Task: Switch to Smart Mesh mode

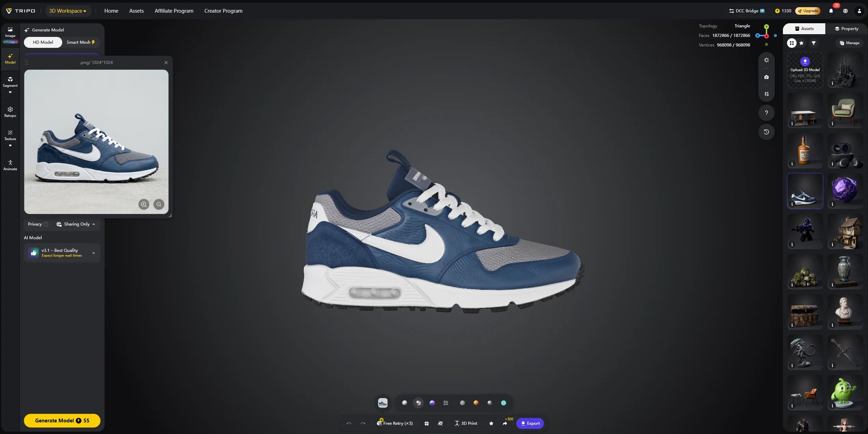Action: tap(81, 42)
